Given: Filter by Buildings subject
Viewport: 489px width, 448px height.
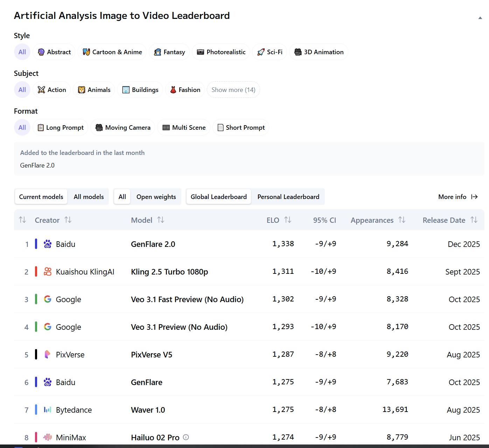Looking at the screenshot, I should [140, 90].
